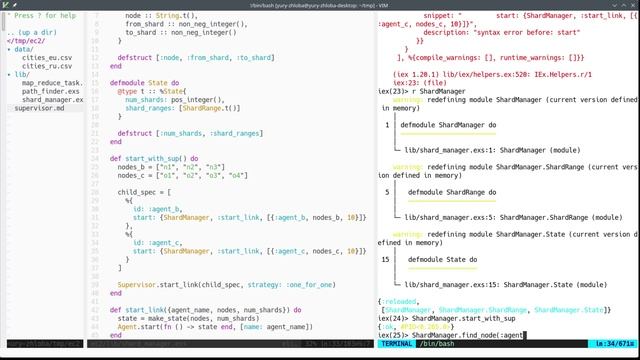
Task: Click 'iex(23)> r ShardManager' in terminal
Action: point(422,91)
